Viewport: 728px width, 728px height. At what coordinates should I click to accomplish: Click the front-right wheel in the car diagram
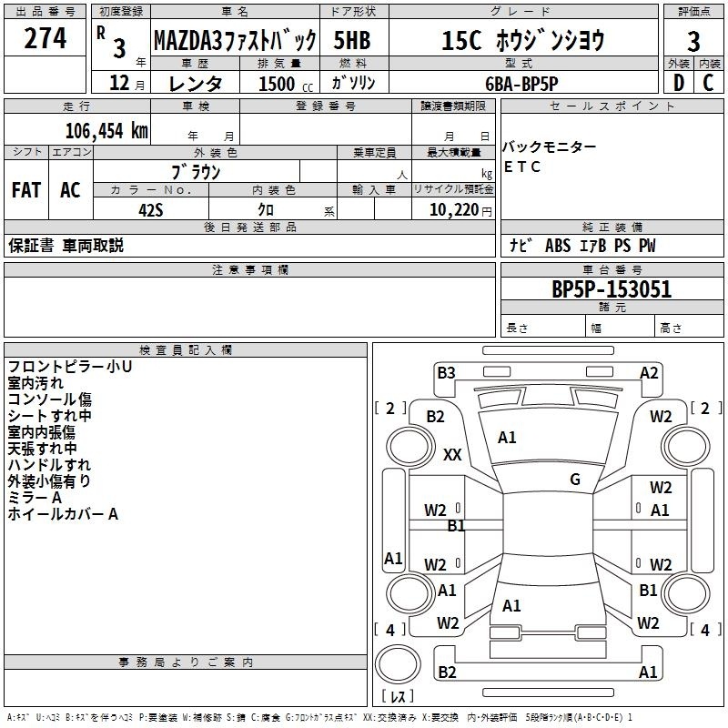[685, 448]
